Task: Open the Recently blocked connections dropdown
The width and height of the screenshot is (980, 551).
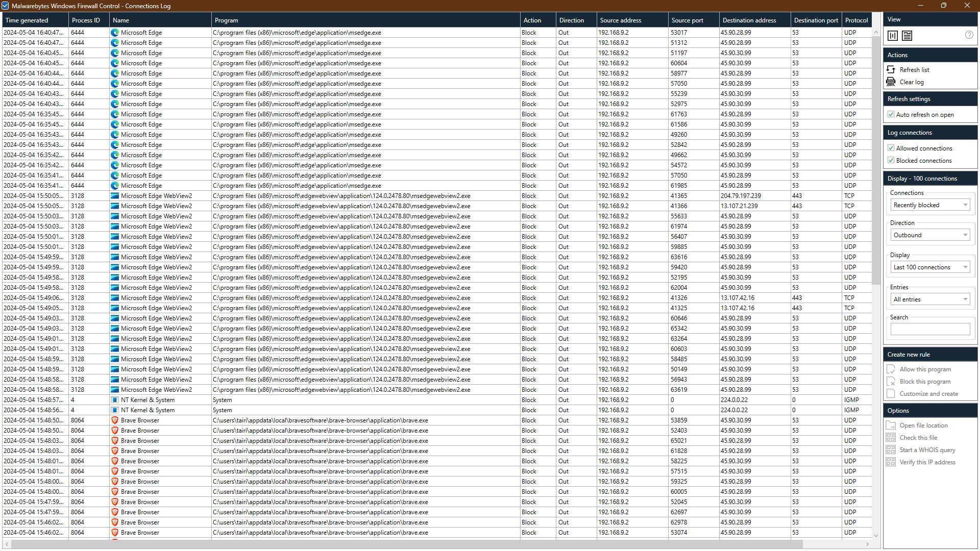Action: pos(930,205)
